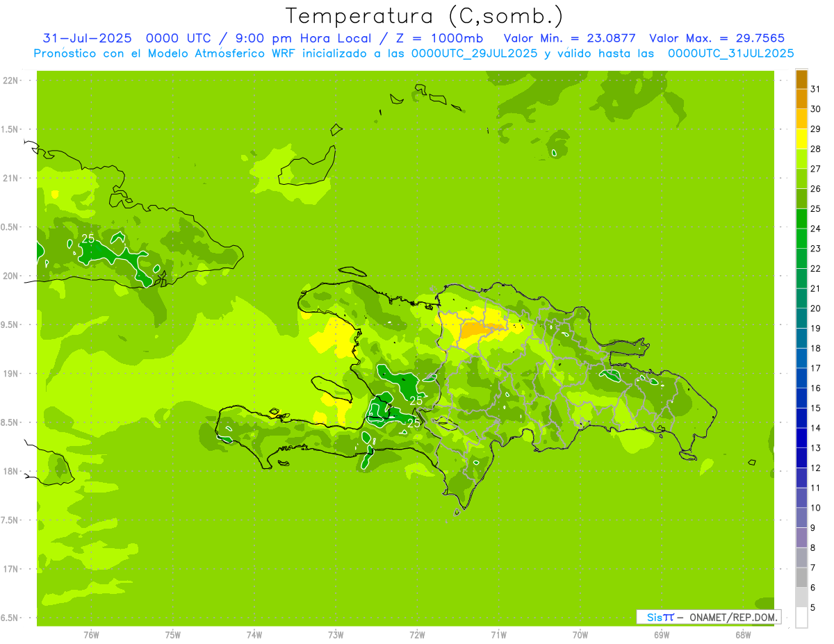The image size is (834, 644).
Task: Click the "9.5N" latitude label
Action: pyautogui.click(x=10, y=324)
